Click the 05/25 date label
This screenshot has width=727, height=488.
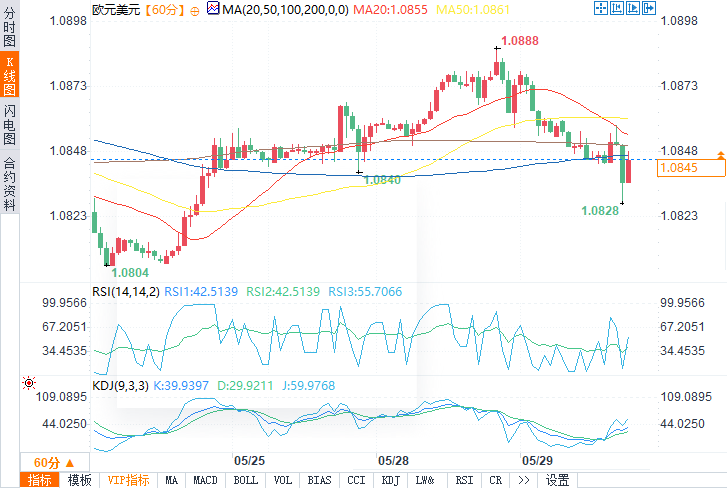(x=249, y=461)
